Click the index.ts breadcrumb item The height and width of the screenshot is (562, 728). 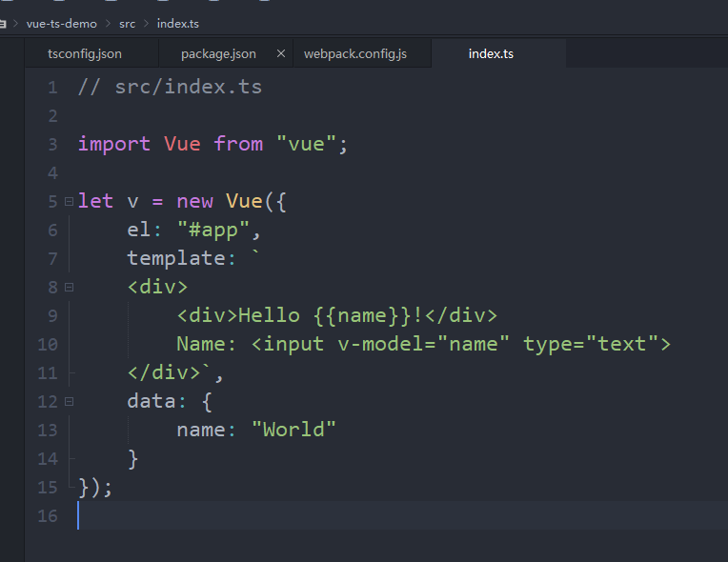[x=178, y=23]
